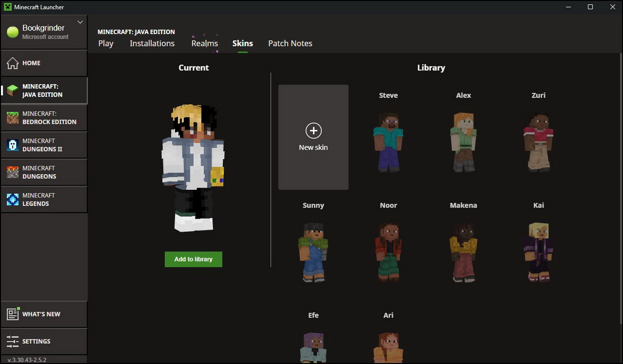
Task: Go to the Home section
Action: (x=44, y=63)
